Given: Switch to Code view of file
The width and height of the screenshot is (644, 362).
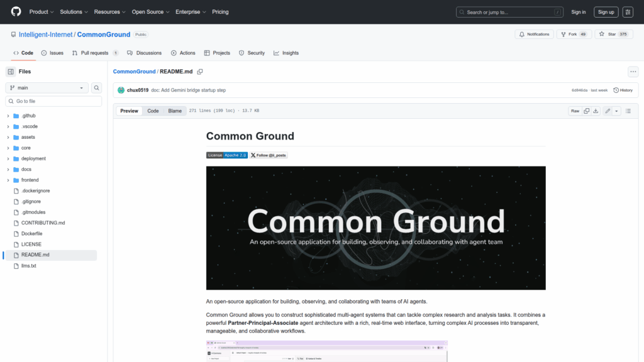Looking at the screenshot, I should pyautogui.click(x=153, y=111).
